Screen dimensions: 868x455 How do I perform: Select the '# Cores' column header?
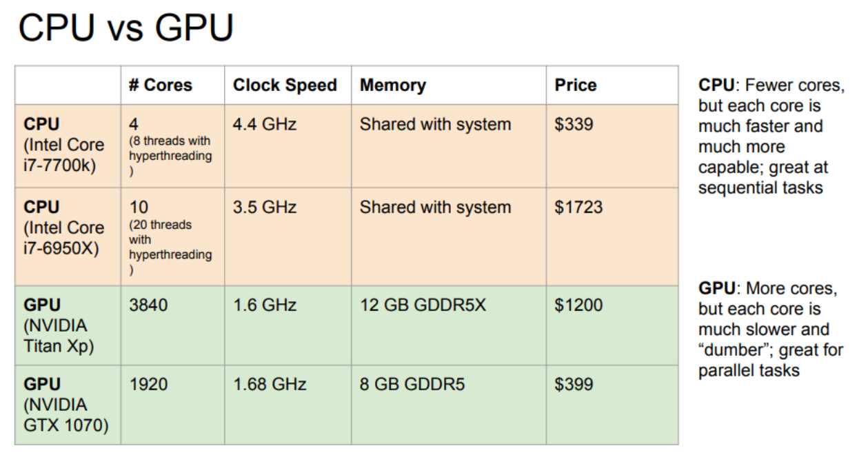point(172,85)
